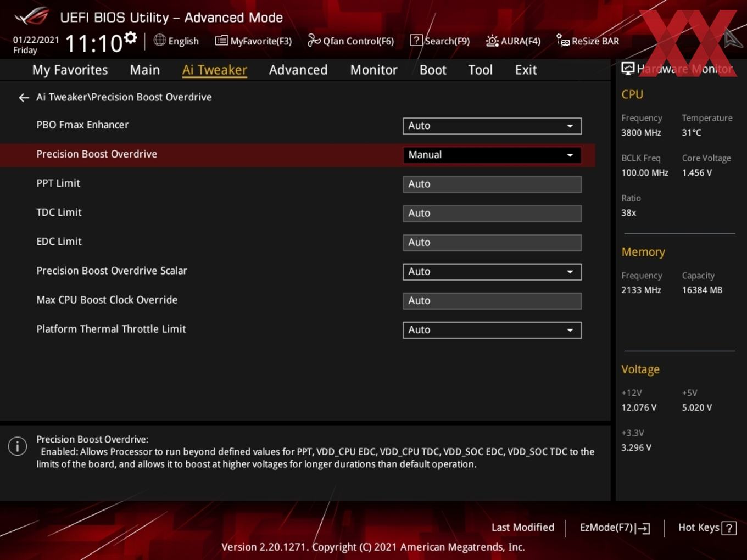Click the PPT Limit input field

click(492, 184)
